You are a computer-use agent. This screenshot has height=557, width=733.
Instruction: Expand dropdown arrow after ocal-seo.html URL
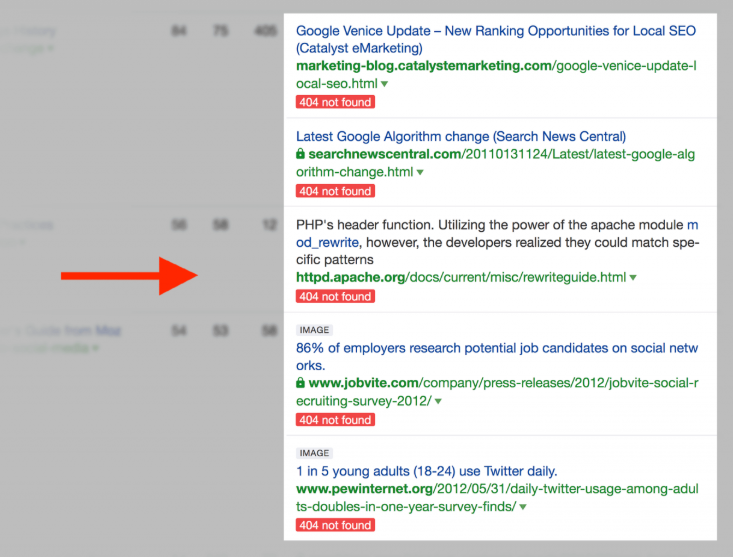pos(385,84)
